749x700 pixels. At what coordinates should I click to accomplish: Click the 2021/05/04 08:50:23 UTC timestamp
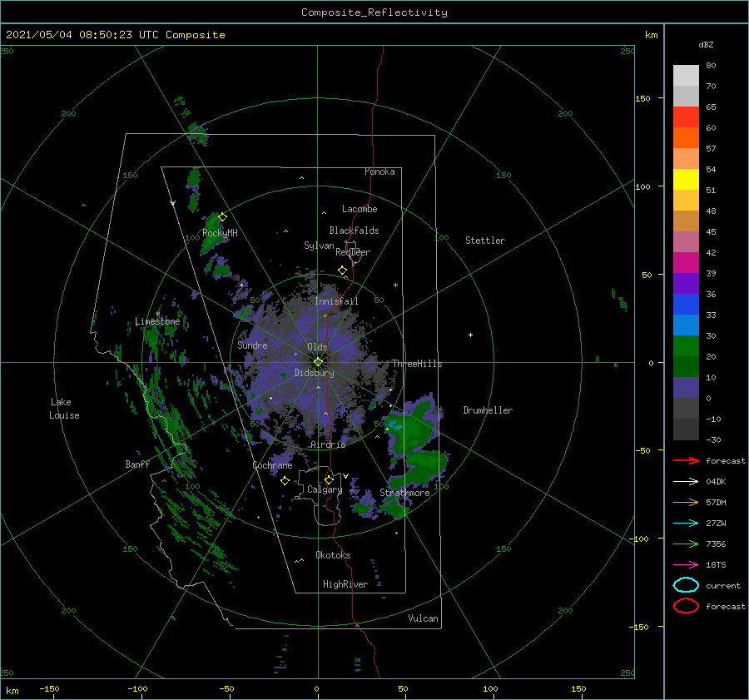click(x=72, y=35)
